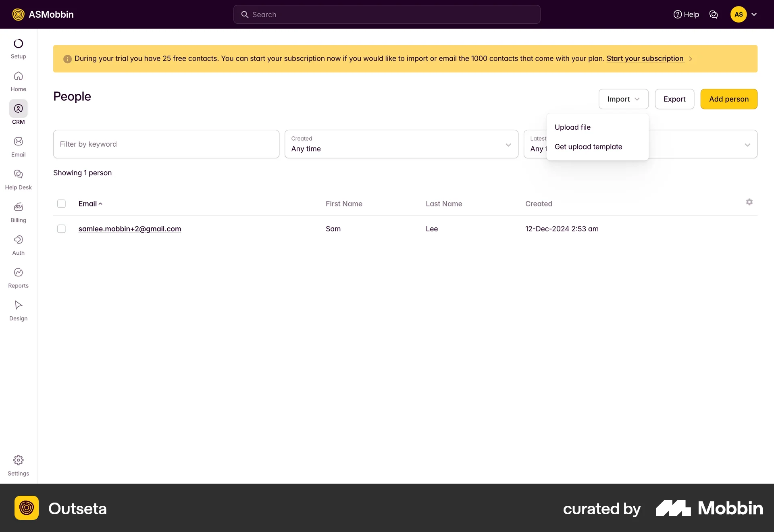Navigate to the Billing section

(18, 212)
